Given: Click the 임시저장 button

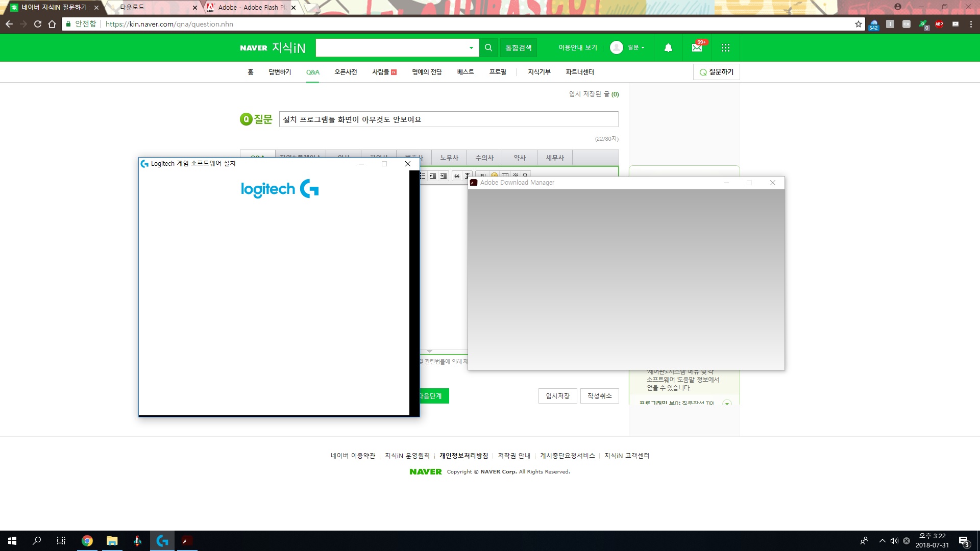Looking at the screenshot, I should 557,396.
